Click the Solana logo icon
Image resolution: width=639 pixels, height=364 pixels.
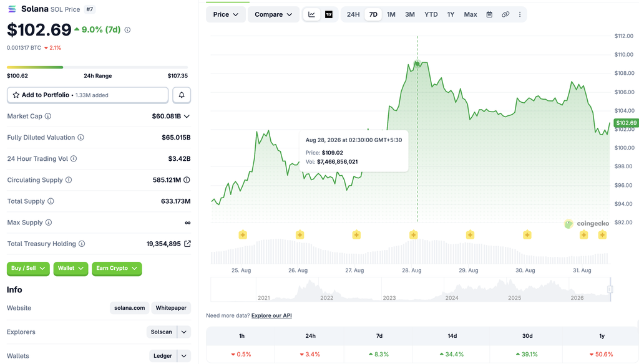[x=12, y=9]
